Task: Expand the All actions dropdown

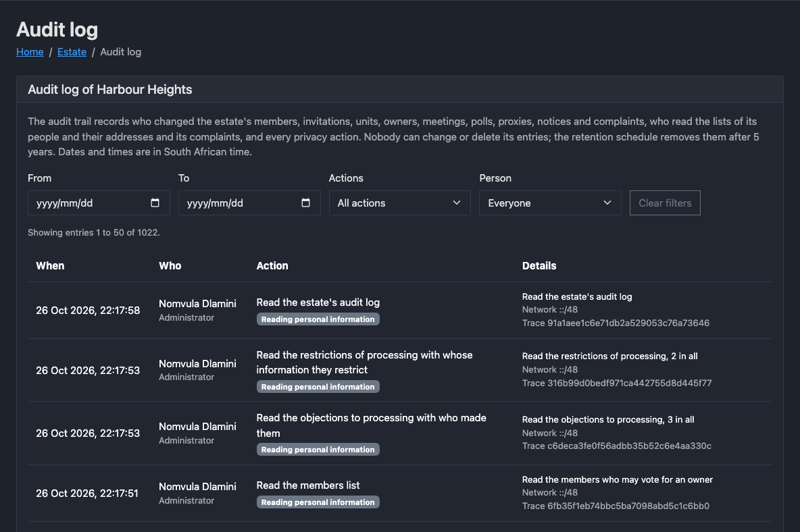Action: pos(399,203)
